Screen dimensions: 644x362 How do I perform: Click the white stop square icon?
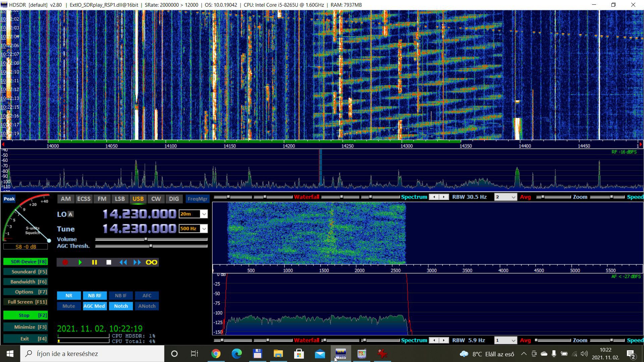click(109, 262)
